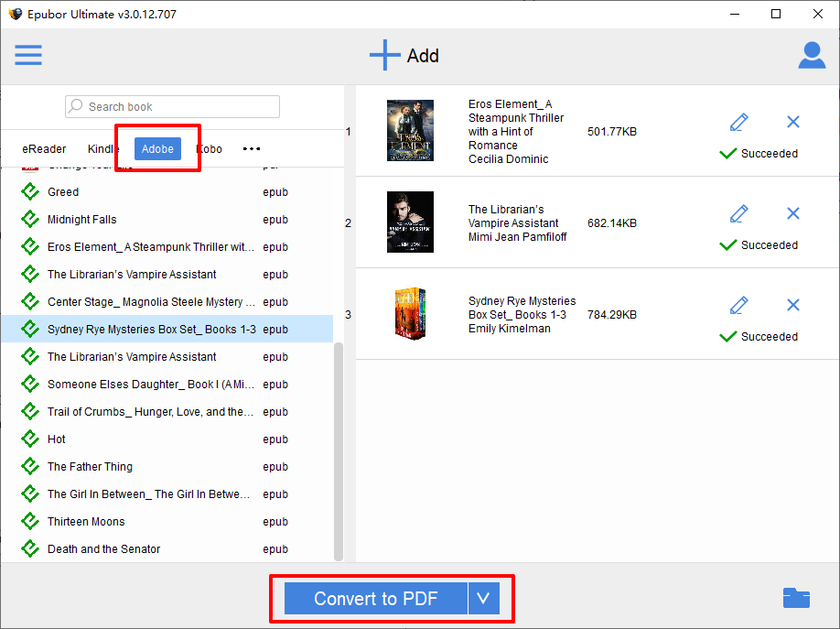Click the search magnifier icon
This screenshot has width=840, height=629.
point(76,106)
